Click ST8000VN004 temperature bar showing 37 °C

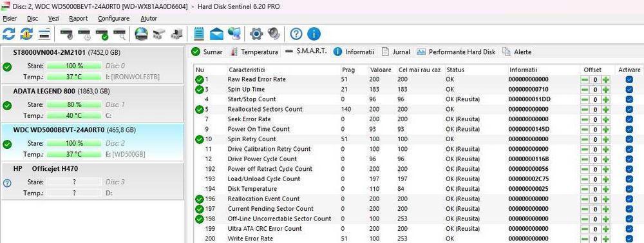tap(74, 77)
